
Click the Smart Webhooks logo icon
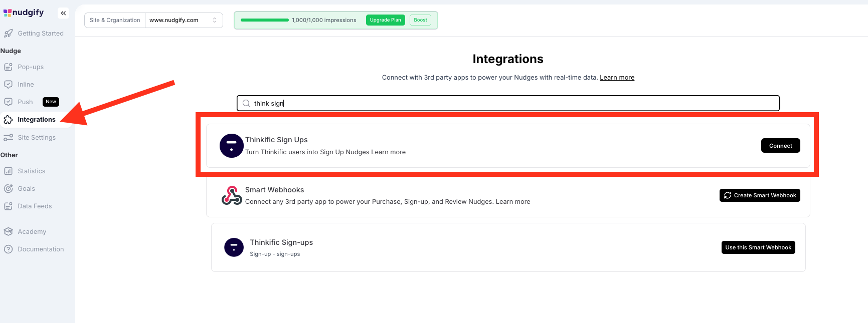(232, 195)
